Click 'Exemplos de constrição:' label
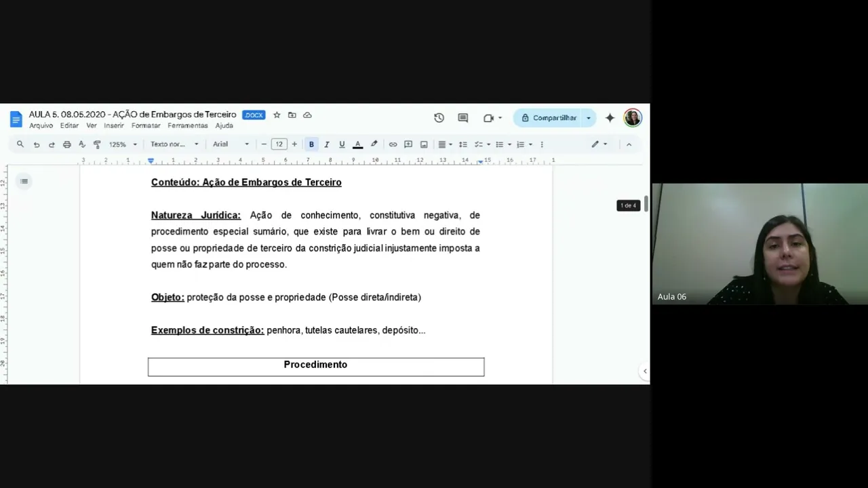Viewport: 868px width, 488px height. (208, 330)
